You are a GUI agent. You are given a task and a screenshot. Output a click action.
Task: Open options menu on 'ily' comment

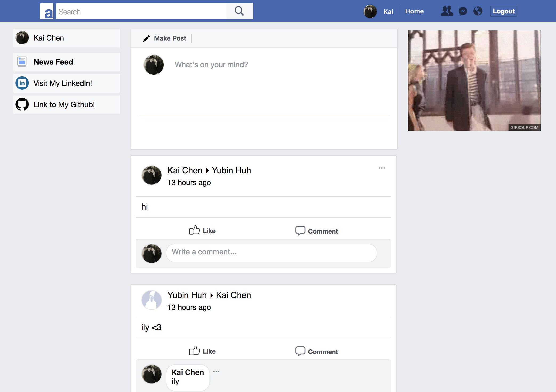point(216,372)
